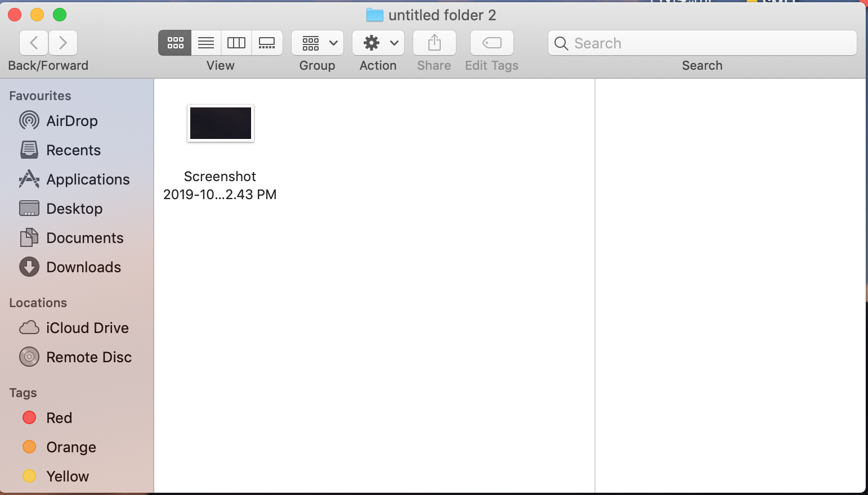This screenshot has height=495, width=868.
Task: Click in the Search field
Action: click(703, 43)
